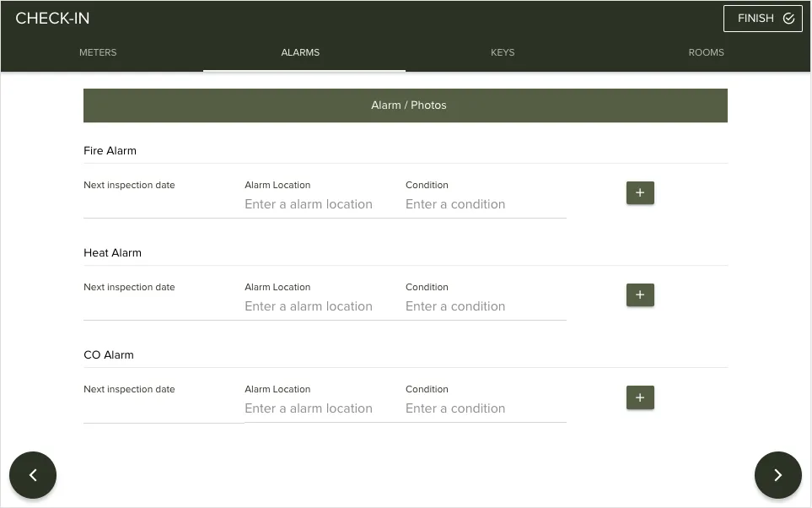Advance to next step with right arrow
812x508 pixels.
coord(777,475)
